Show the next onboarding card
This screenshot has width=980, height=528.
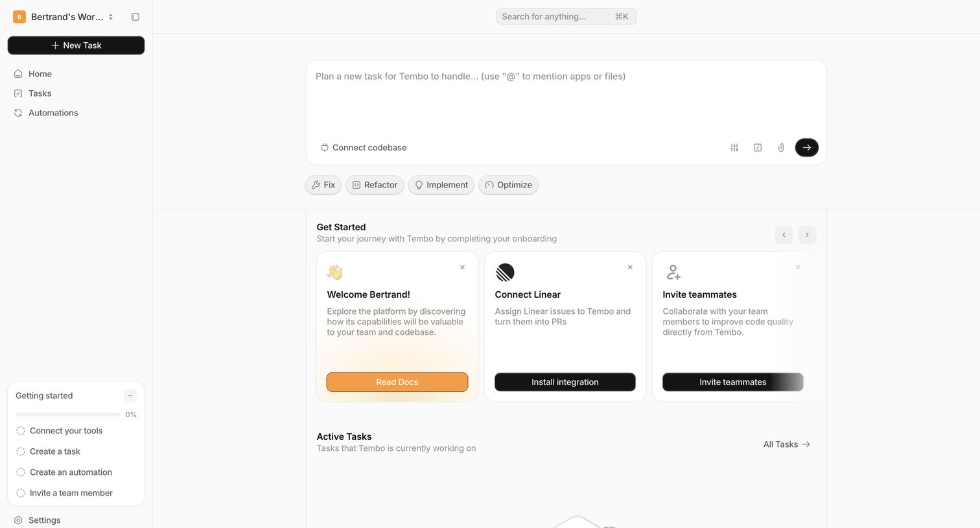[807, 235]
